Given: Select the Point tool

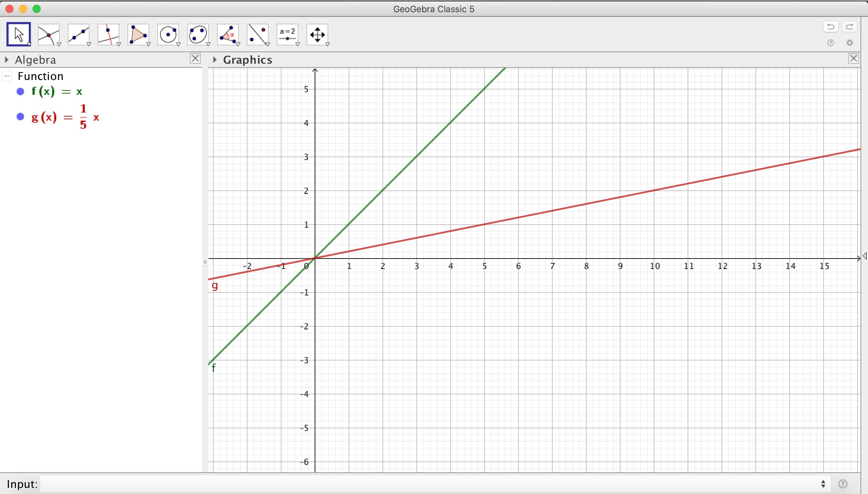Looking at the screenshot, I should (x=48, y=34).
